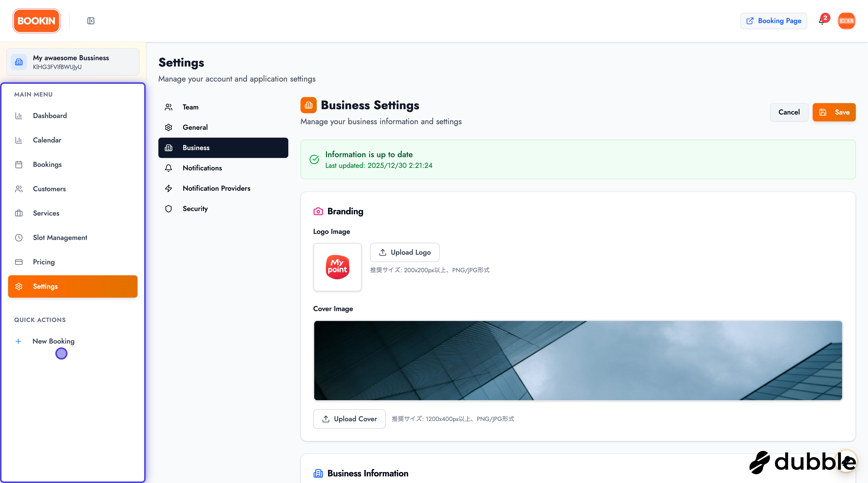Image resolution: width=868 pixels, height=483 pixels.
Task: Open the My awaesome Bussiness selector
Action: click(73, 62)
